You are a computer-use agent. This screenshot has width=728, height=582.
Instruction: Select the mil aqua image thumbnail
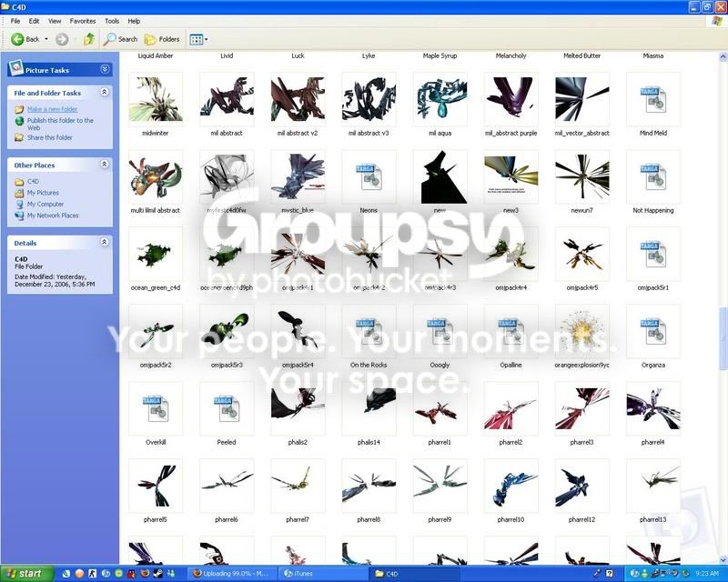[x=440, y=99]
